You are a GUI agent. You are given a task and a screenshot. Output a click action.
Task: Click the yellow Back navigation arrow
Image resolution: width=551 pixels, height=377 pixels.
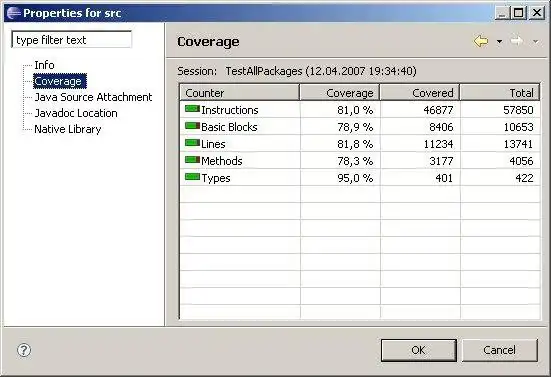pos(481,41)
